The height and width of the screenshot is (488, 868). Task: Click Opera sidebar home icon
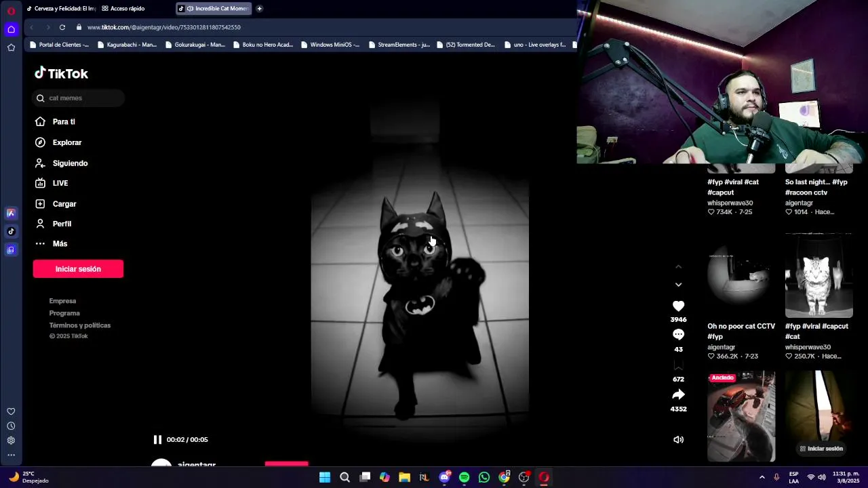coord(11,29)
